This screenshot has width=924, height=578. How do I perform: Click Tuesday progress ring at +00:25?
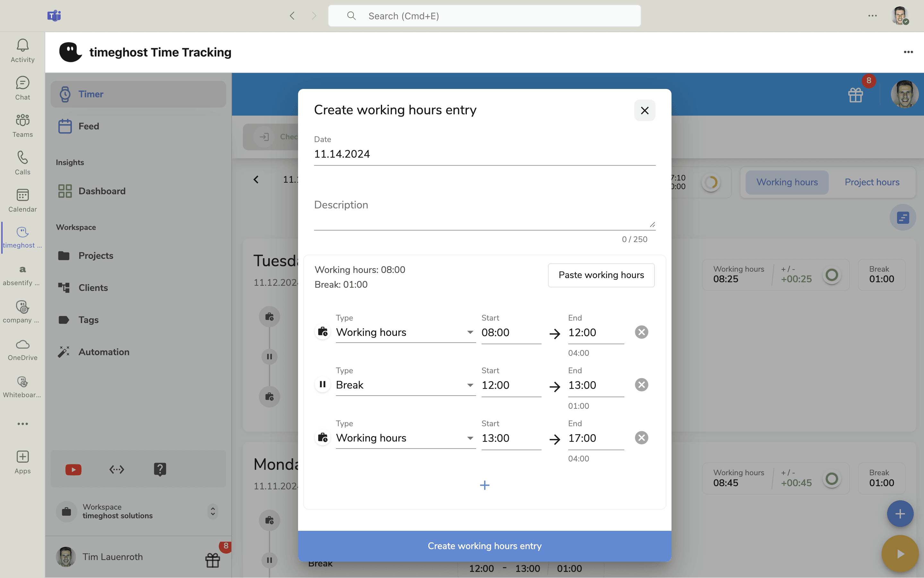832,275
